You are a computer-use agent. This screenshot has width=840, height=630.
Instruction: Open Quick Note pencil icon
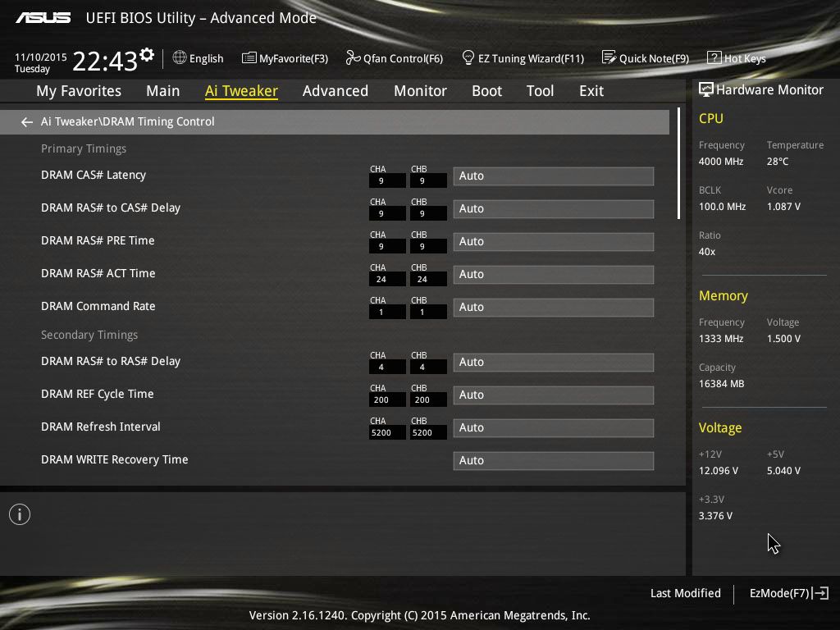click(x=609, y=57)
